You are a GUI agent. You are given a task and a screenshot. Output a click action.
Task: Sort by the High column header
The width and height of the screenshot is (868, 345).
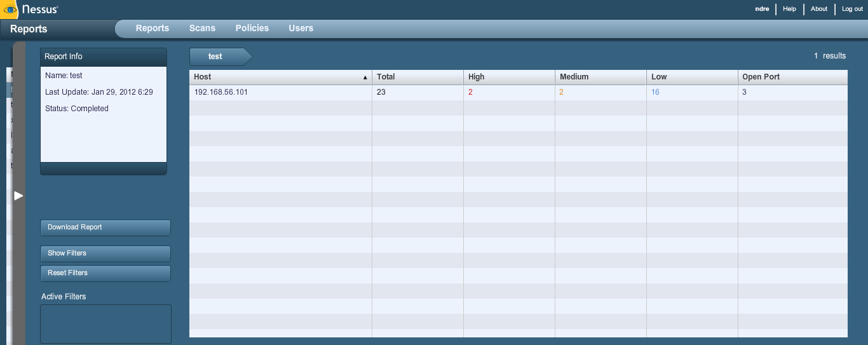point(509,77)
